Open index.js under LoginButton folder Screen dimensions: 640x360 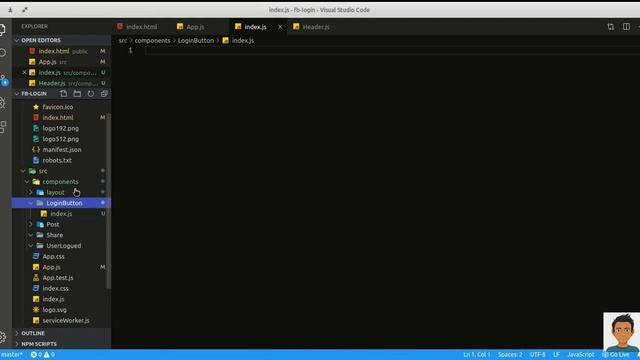(61, 213)
